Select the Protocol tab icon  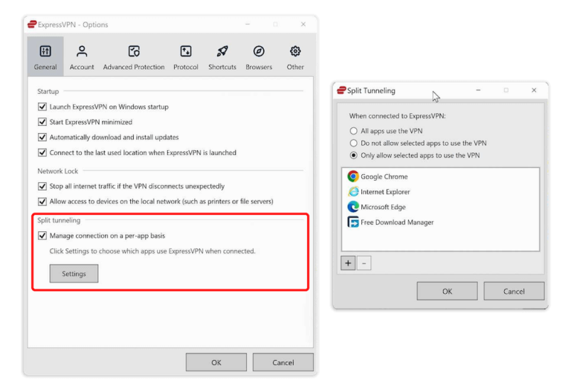coord(186,51)
